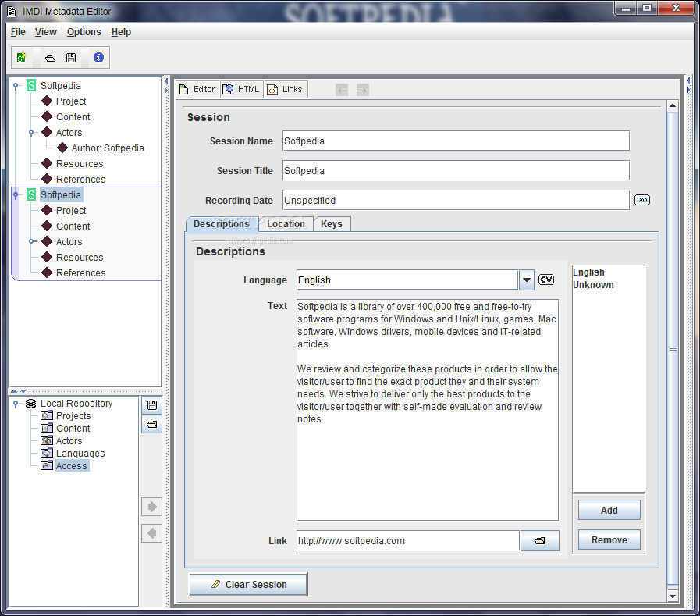Click the back arrow navigation icon
Image resolution: width=700 pixels, height=616 pixels.
(x=342, y=91)
